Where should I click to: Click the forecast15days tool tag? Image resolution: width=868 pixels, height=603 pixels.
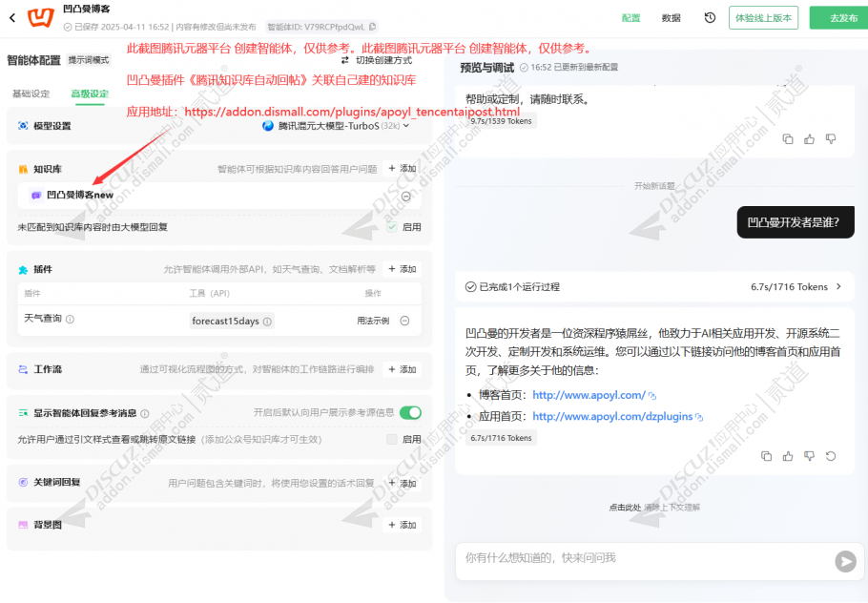click(232, 322)
